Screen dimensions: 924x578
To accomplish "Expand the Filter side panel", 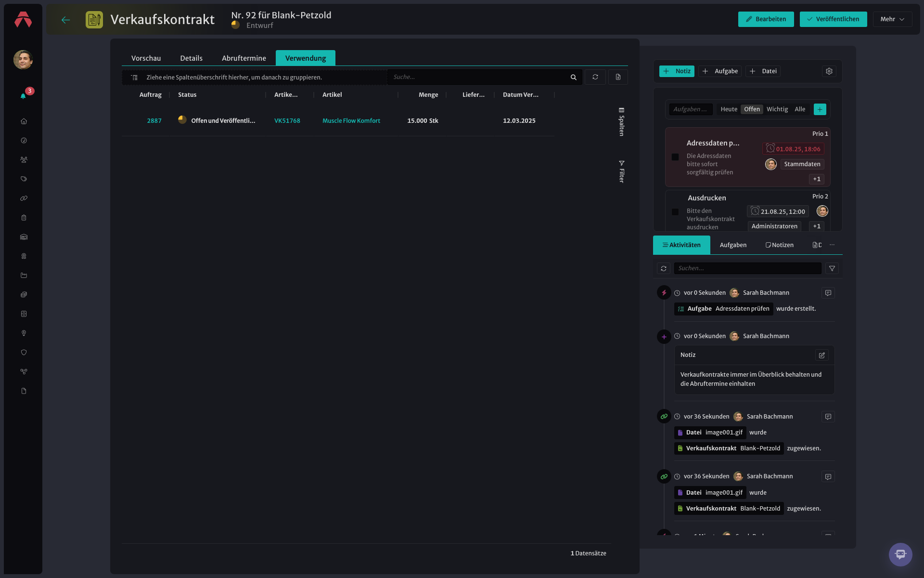I will 621,171.
